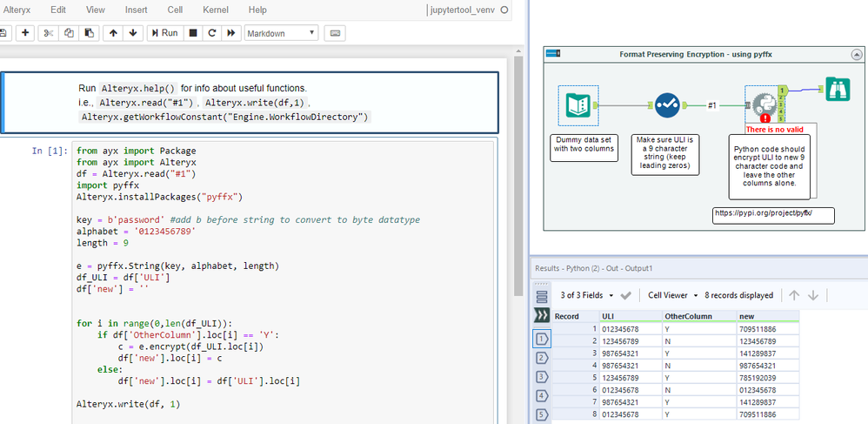Image resolution: width=868 pixels, height=424 pixels.
Task: Open the View menu
Action: [95, 10]
